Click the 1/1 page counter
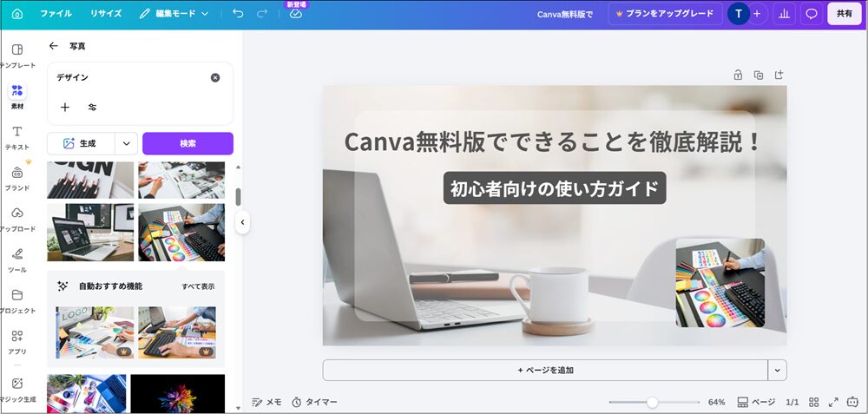Viewport: 868px width, 414px height. (x=792, y=403)
